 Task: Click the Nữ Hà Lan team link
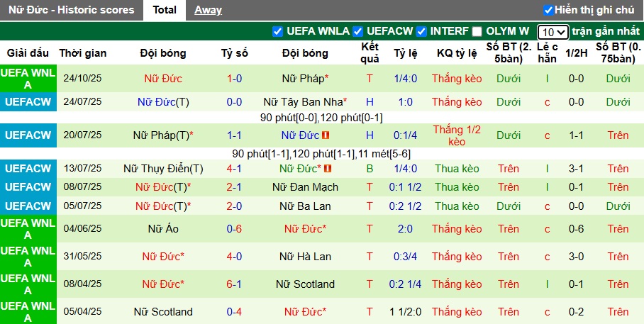click(305, 257)
